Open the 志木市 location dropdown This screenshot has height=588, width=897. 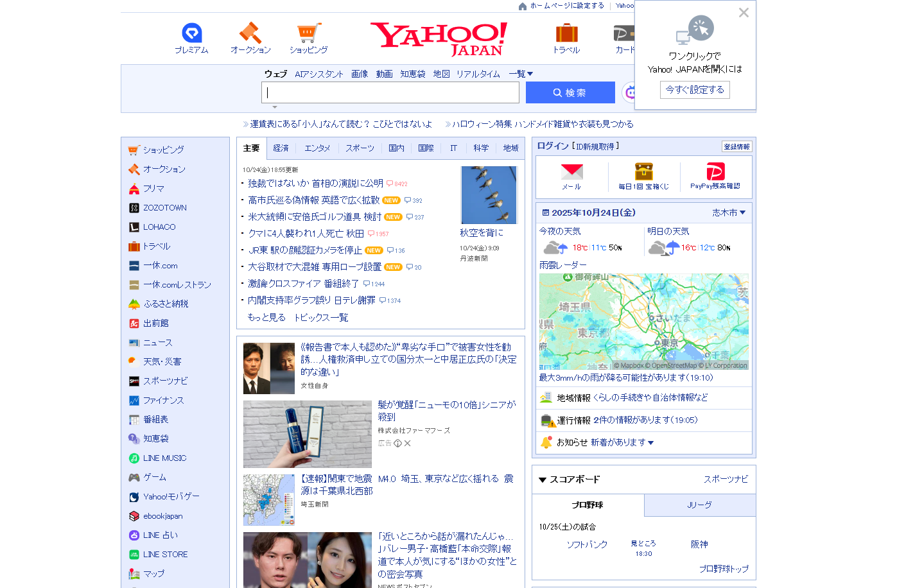pyautogui.click(x=729, y=212)
